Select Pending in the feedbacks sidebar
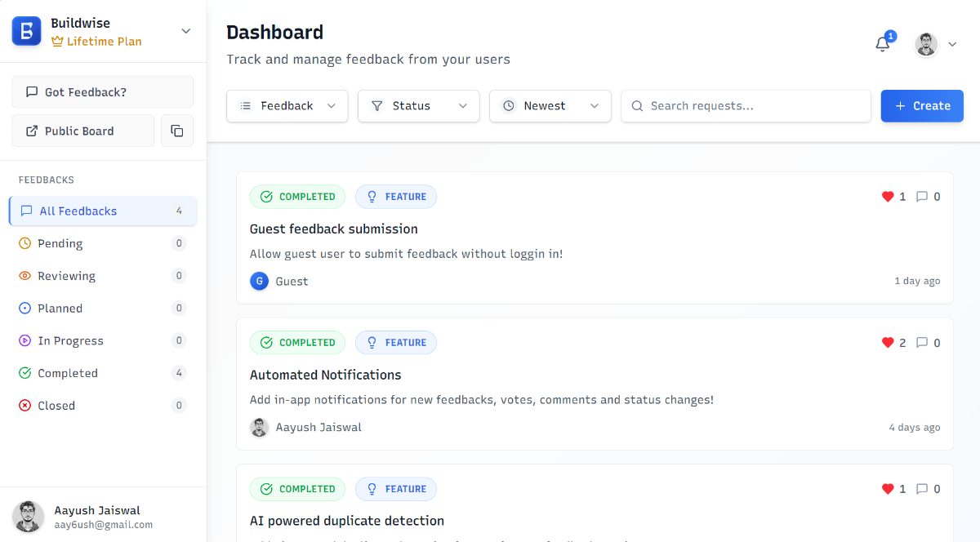This screenshot has width=980, height=542. pos(60,243)
